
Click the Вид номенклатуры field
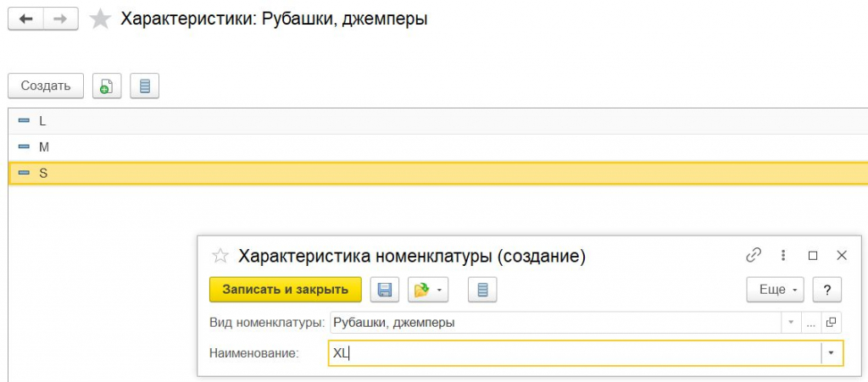(x=555, y=323)
